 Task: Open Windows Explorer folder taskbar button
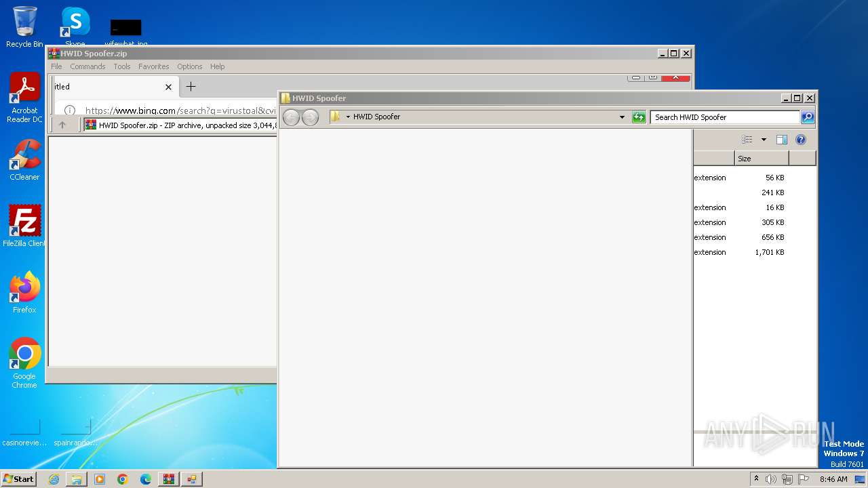tap(77, 479)
